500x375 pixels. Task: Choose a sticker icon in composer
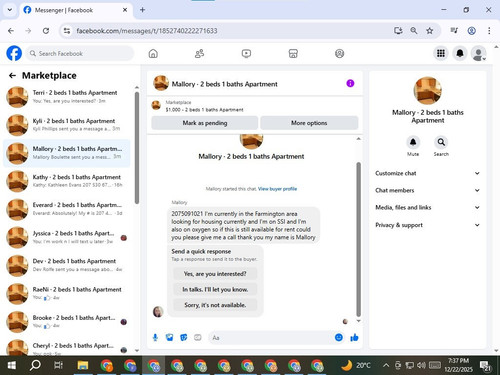(184, 338)
